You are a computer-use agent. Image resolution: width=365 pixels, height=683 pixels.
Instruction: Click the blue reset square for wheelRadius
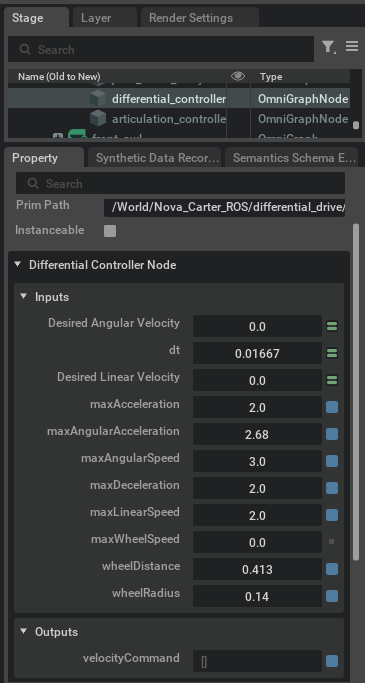(332, 596)
